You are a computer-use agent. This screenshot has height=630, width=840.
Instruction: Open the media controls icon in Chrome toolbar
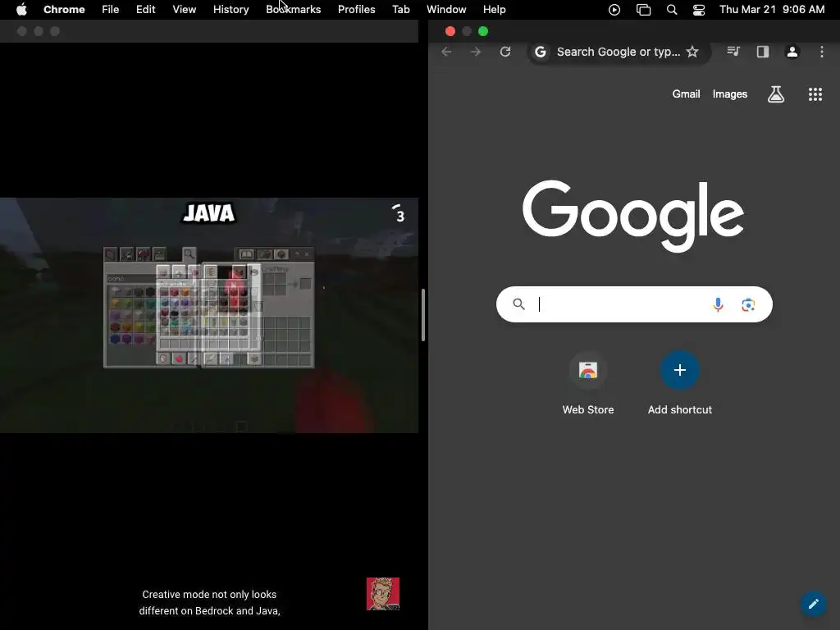click(733, 52)
